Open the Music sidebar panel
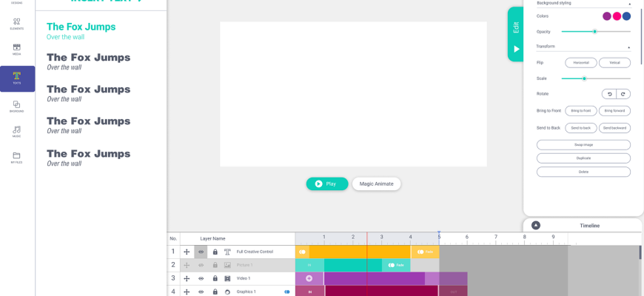The height and width of the screenshot is (296, 644). [x=17, y=132]
